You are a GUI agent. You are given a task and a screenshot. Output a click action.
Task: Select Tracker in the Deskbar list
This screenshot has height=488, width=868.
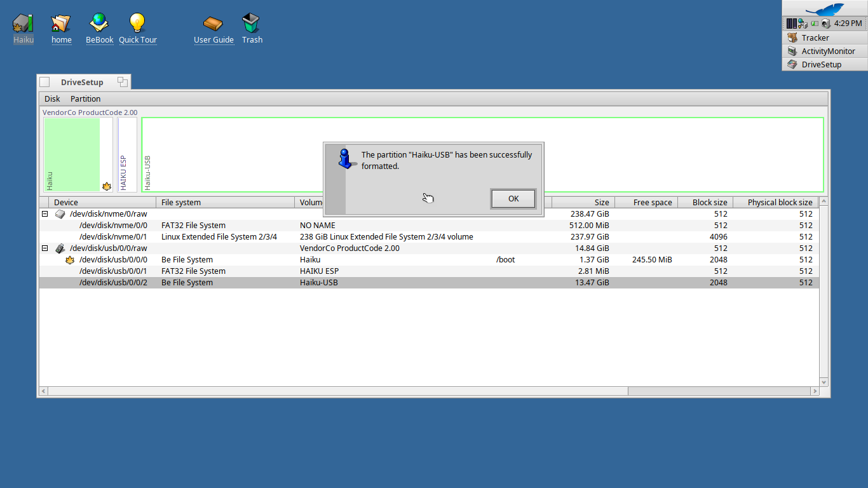point(815,38)
